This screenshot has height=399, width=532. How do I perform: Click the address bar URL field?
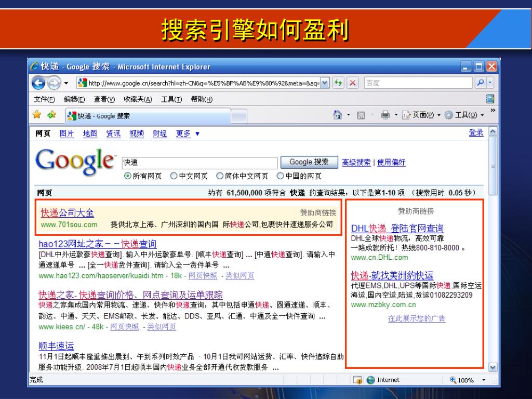tap(198, 83)
